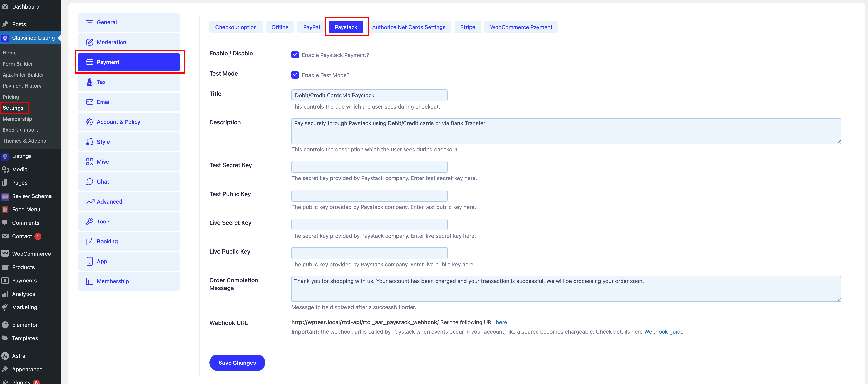The width and height of the screenshot is (868, 384).
Task: Select the Paystack tab
Action: click(x=346, y=27)
